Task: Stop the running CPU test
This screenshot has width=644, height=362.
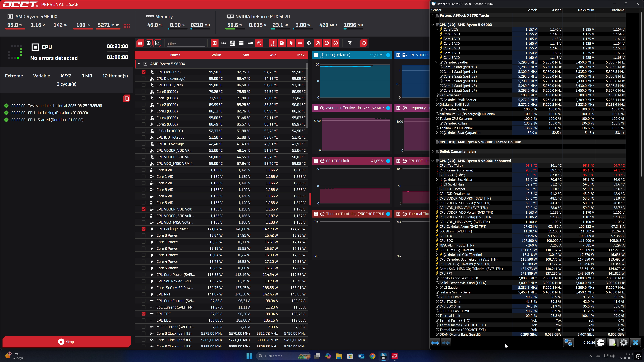Action: pos(67,342)
